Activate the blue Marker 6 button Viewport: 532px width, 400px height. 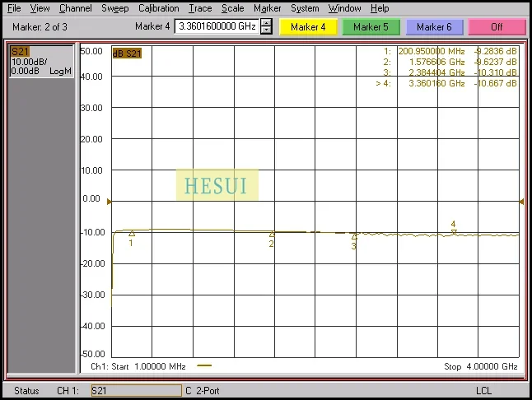pos(434,27)
